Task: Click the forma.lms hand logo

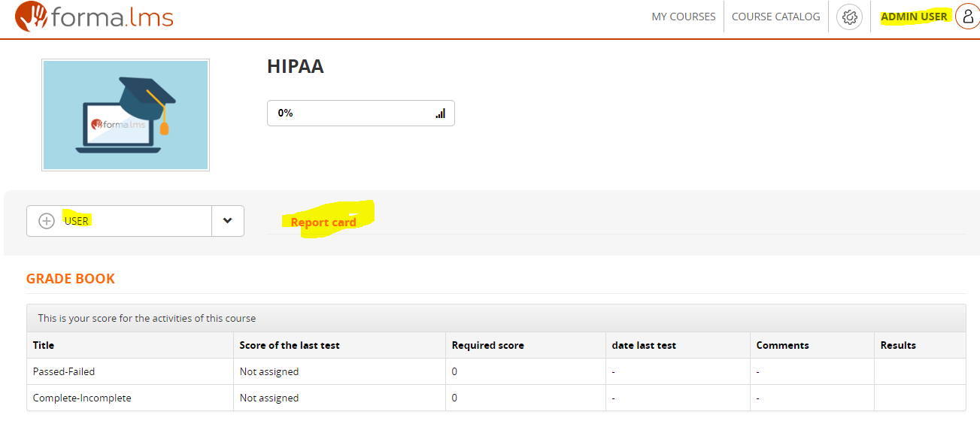Action: click(x=31, y=17)
